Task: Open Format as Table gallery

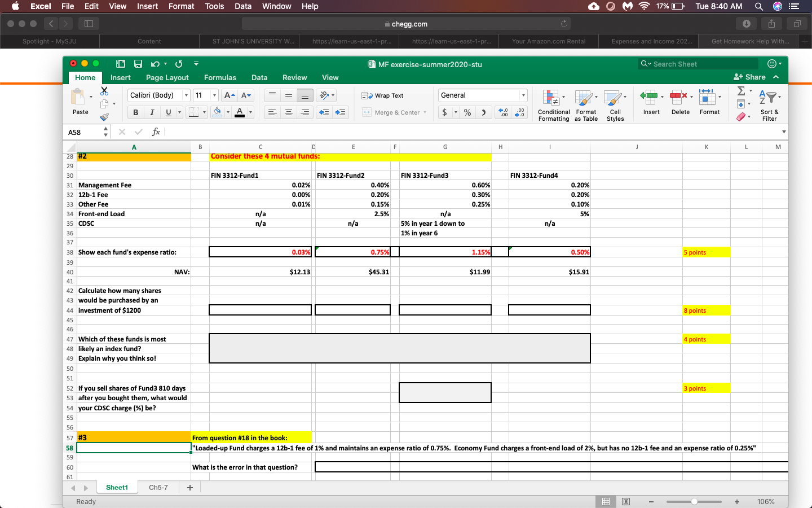Action: tap(586, 106)
